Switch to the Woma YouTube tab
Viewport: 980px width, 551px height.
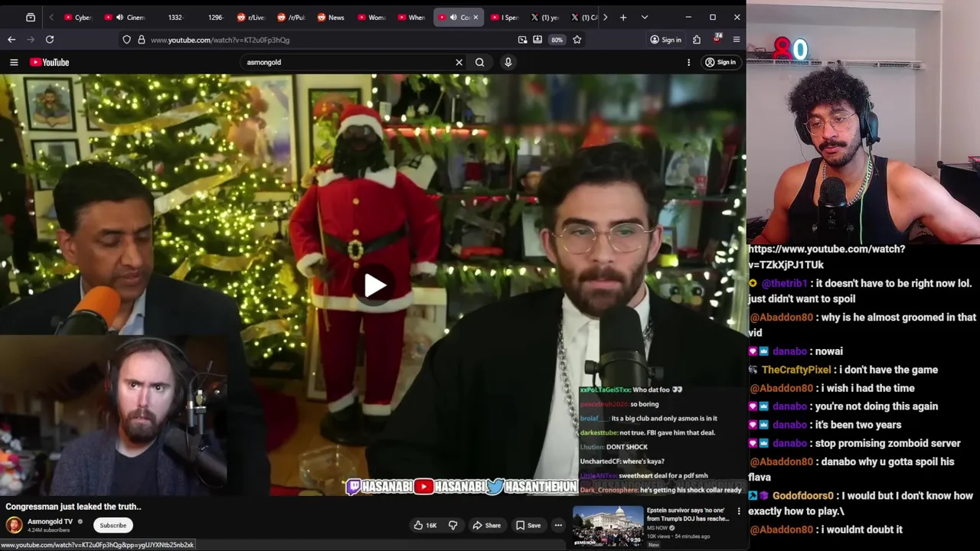tap(371, 17)
